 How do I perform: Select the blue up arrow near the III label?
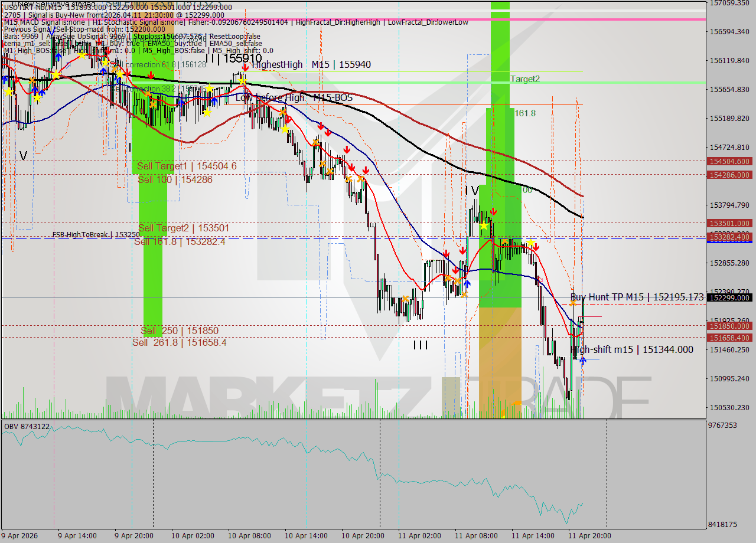click(467, 284)
